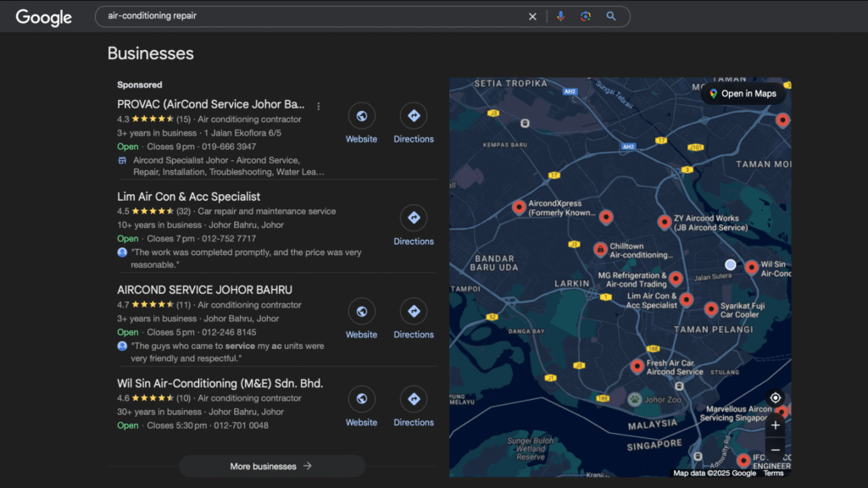This screenshot has width=868, height=488.
Task: Click phone number 019-666 3947
Action: coord(229,147)
